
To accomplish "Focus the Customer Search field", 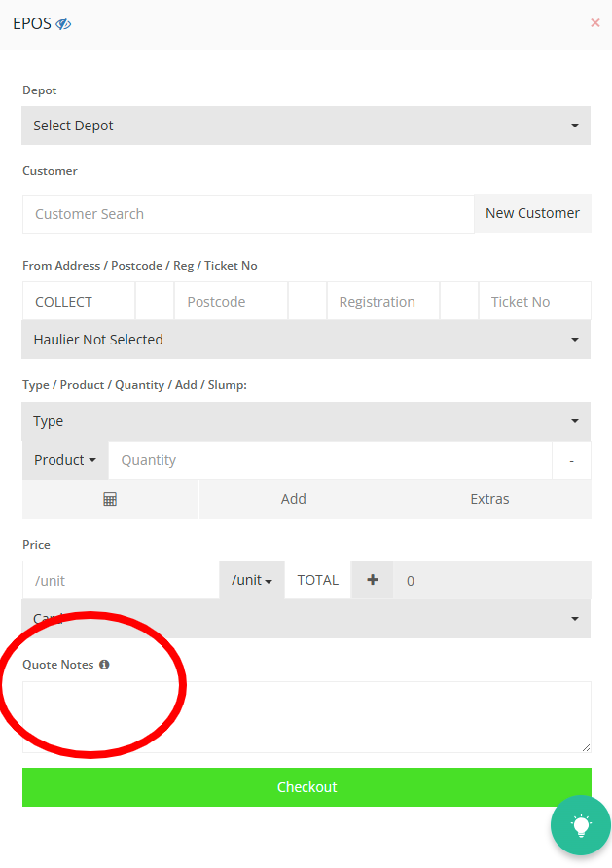I will (x=248, y=214).
